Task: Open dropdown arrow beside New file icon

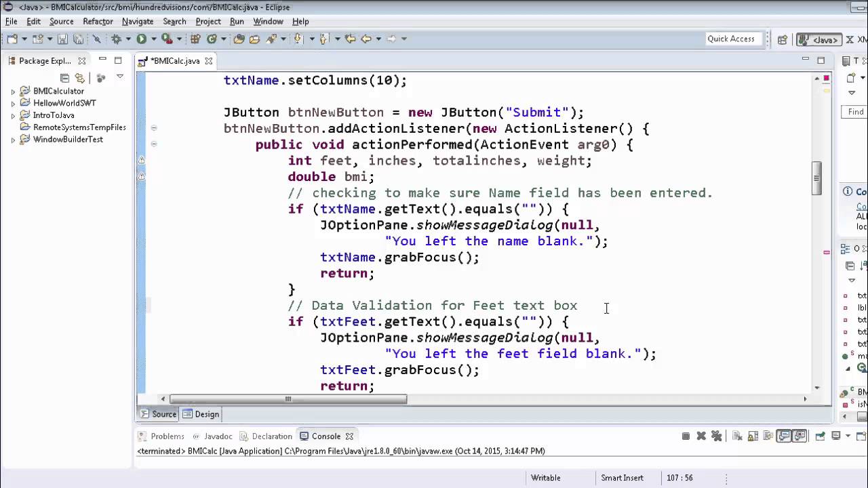Action: [x=24, y=39]
